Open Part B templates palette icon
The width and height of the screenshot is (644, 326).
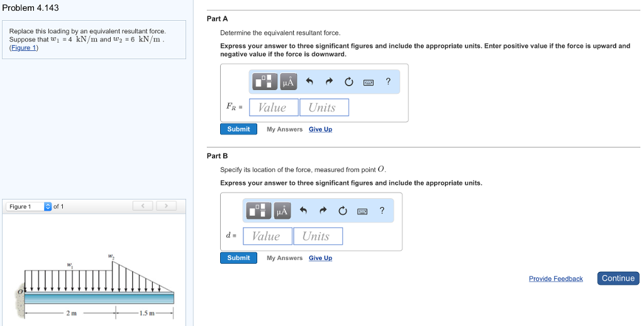[259, 211]
